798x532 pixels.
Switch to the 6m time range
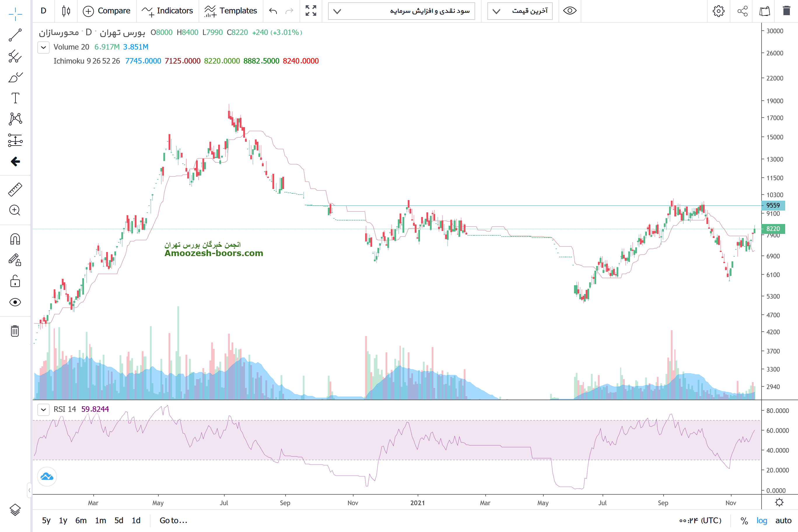[81, 520]
